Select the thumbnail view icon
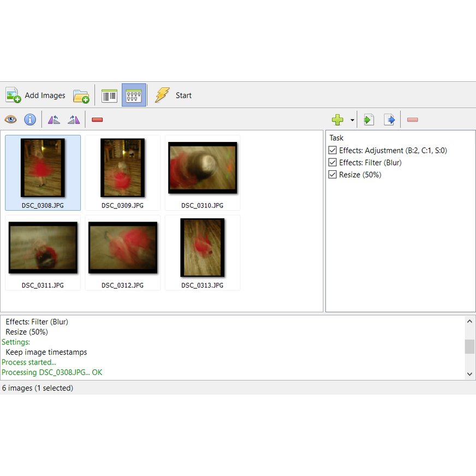This screenshot has height=476, width=476. click(x=134, y=96)
